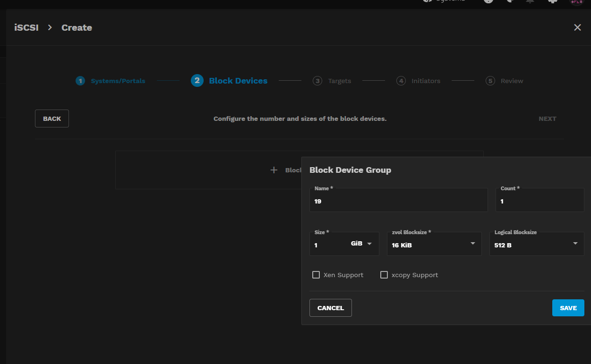Click the 'Configure the number and sizes' text
The width and height of the screenshot is (591, 364).
(300, 119)
